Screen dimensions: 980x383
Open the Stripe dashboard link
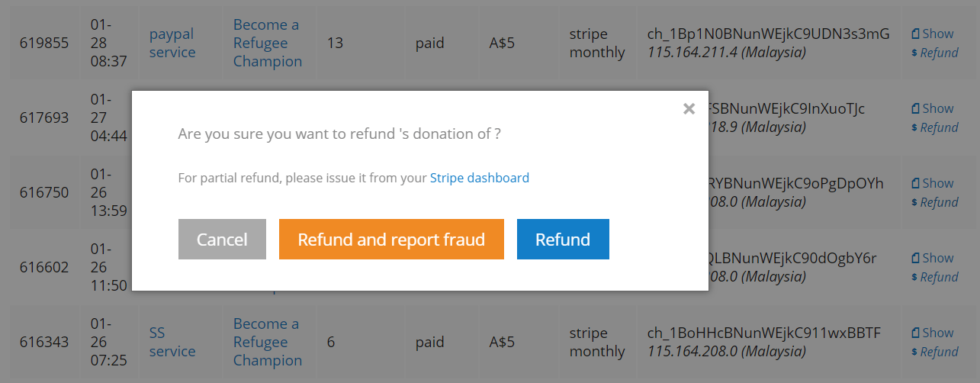(x=480, y=178)
